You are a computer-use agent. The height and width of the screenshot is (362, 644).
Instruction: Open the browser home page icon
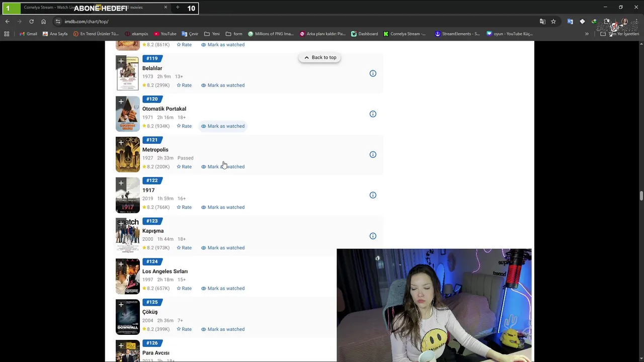point(43,22)
